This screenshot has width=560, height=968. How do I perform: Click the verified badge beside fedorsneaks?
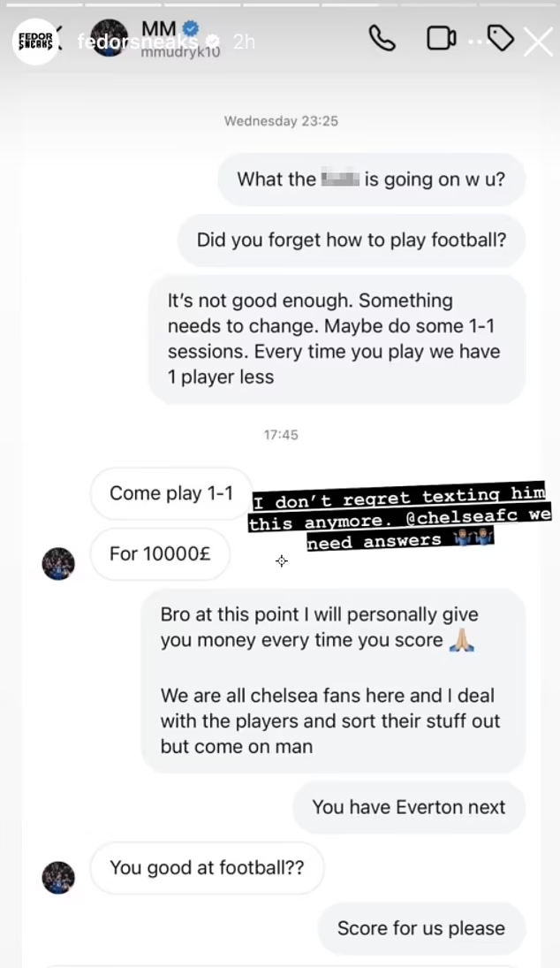click(x=212, y=42)
